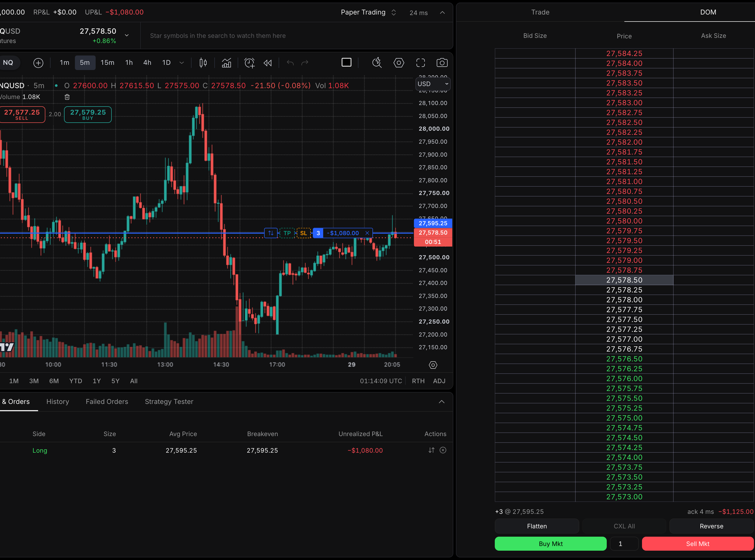Click the order quantity field showing 1

[624, 544]
